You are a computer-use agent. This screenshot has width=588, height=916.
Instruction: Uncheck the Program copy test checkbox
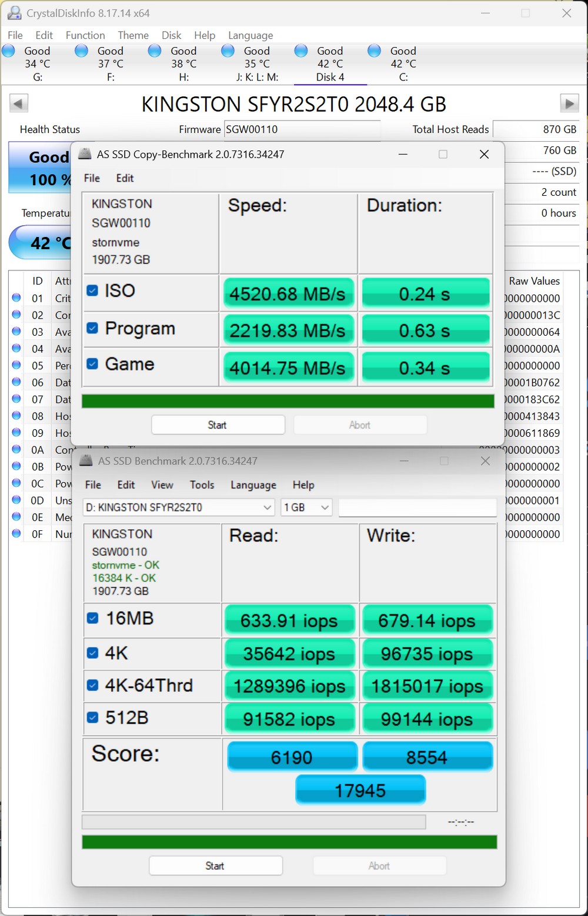[x=92, y=328]
